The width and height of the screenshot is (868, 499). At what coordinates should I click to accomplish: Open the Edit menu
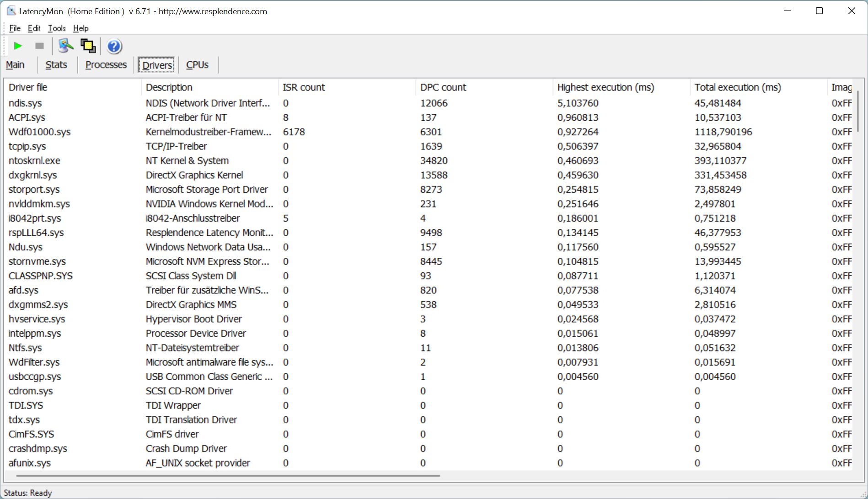tap(34, 28)
